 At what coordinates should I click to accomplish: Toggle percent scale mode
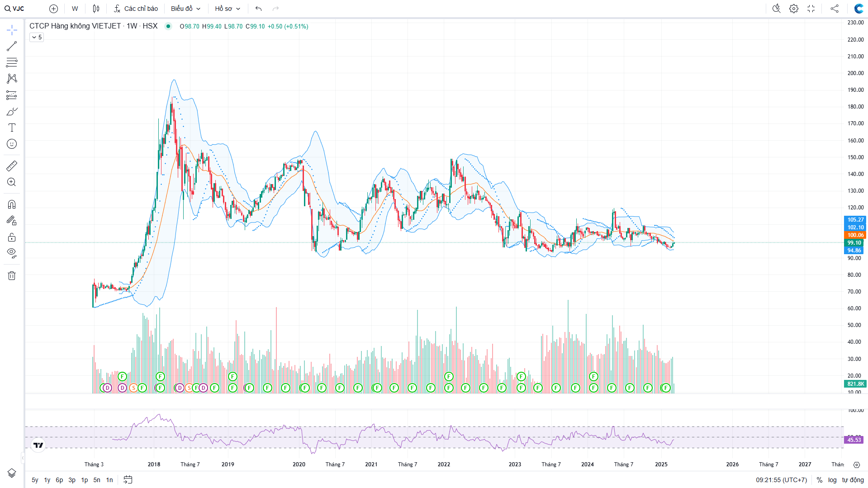click(x=820, y=480)
